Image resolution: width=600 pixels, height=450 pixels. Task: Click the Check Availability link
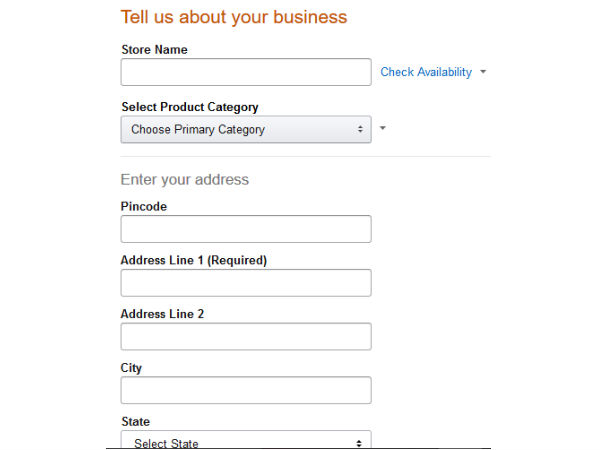click(426, 72)
